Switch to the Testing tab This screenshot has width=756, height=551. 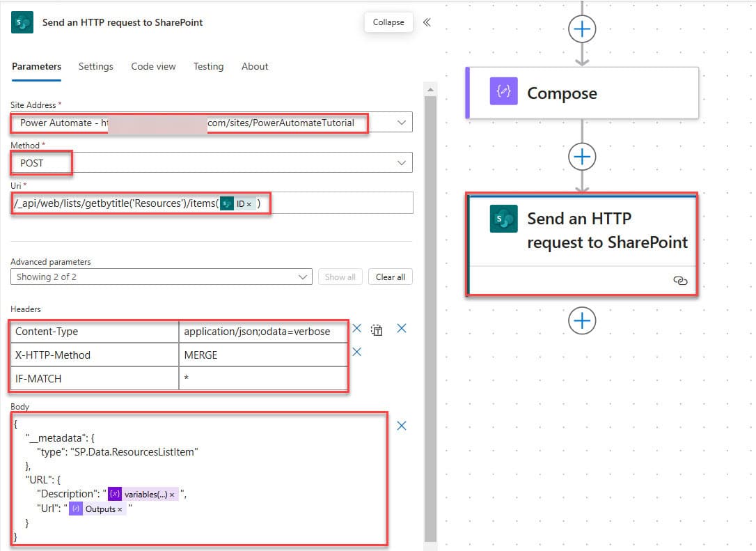pyautogui.click(x=208, y=67)
